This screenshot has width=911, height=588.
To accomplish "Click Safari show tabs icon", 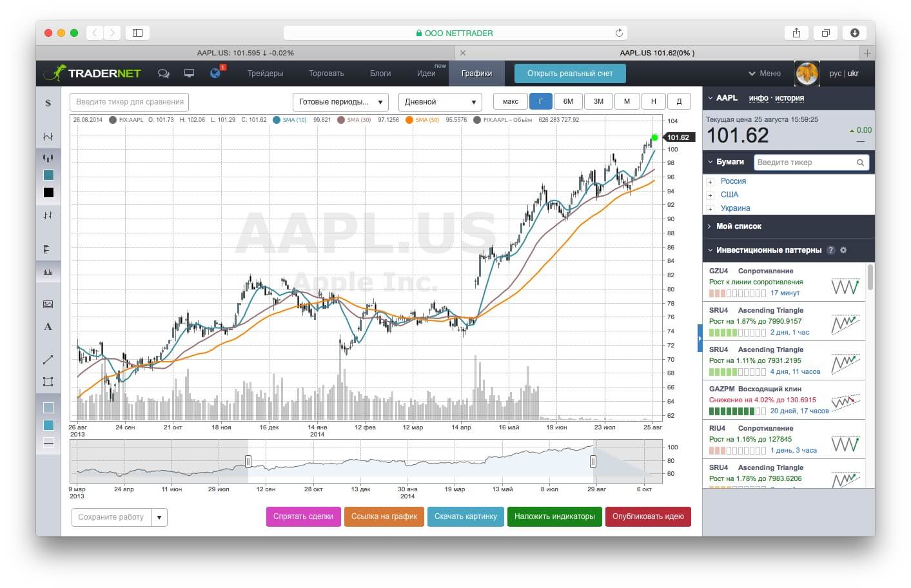I will click(x=825, y=33).
